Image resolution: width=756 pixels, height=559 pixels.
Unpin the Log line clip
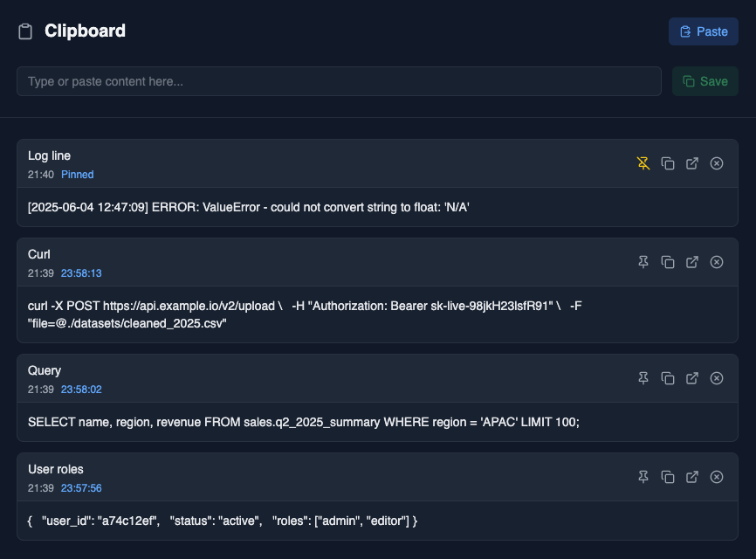click(643, 163)
